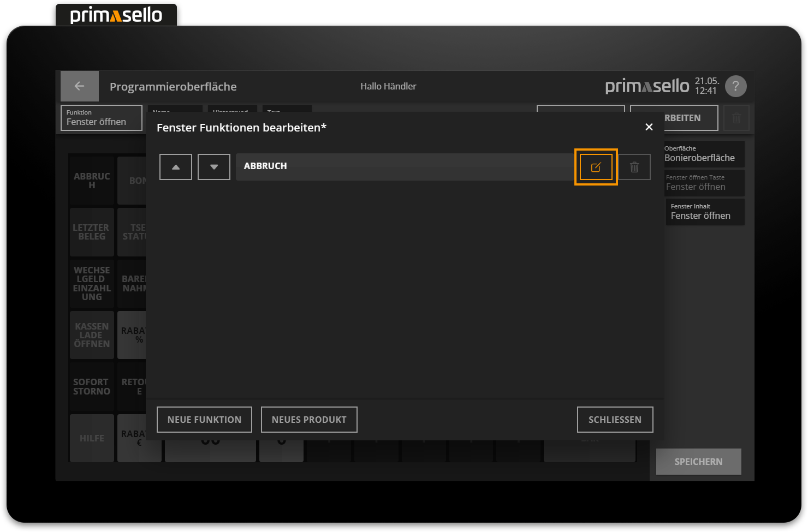Screen dimensions: 808x532
Task: Delete the ABBRUCH function via trash icon
Action: point(634,167)
